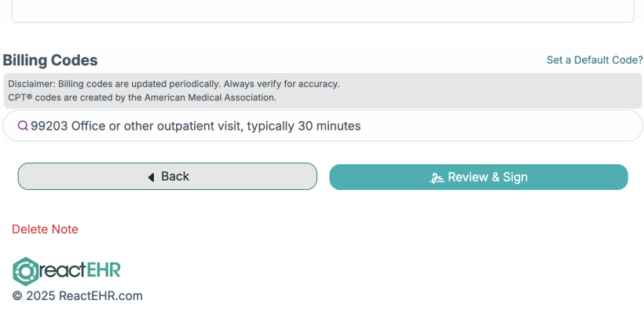The height and width of the screenshot is (322, 644).
Task: Click the left-pointing triangle icon beside Back
Action: (x=151, y=177)
